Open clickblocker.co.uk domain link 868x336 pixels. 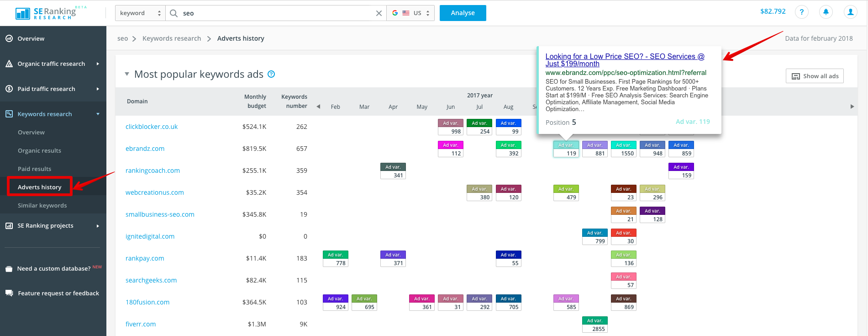coord(152,127)
